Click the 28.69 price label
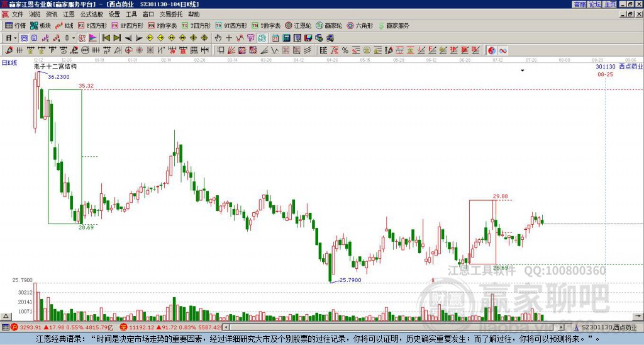Image resolution: width=644 pixels, height=345 pixels. pos(86,227)
